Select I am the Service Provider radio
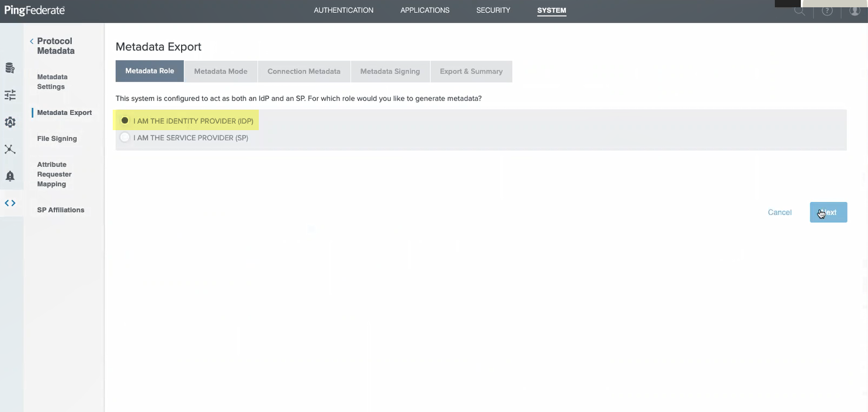 [125, 138]
